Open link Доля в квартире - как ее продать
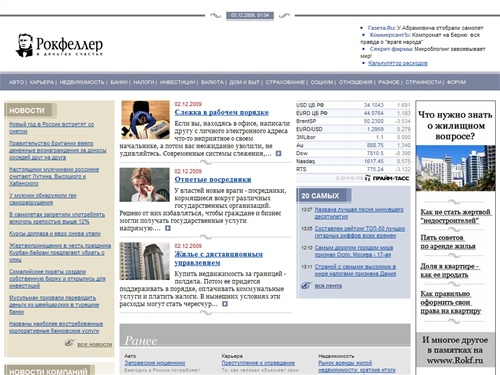This screenshot has height=375, width=500. point(450,270)
